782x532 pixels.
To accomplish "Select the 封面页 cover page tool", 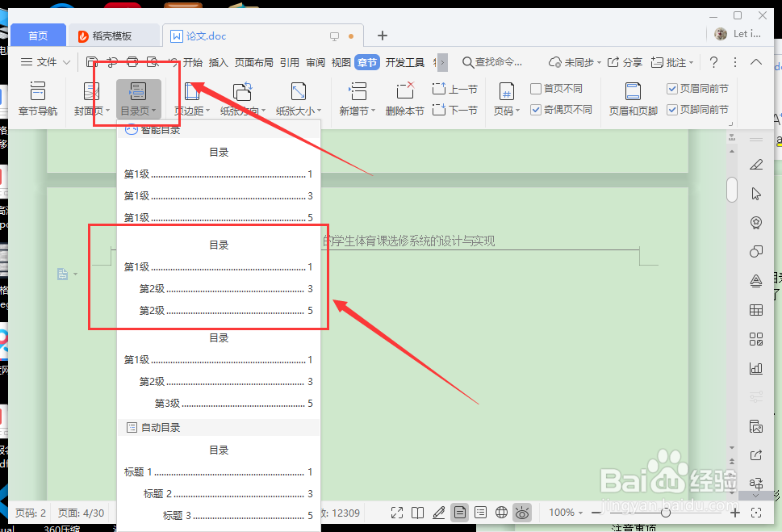I will [x=89, y=98].
